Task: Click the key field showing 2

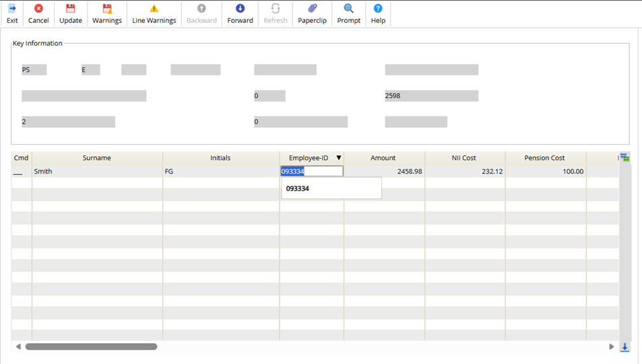Action: [x=68, y=122]
